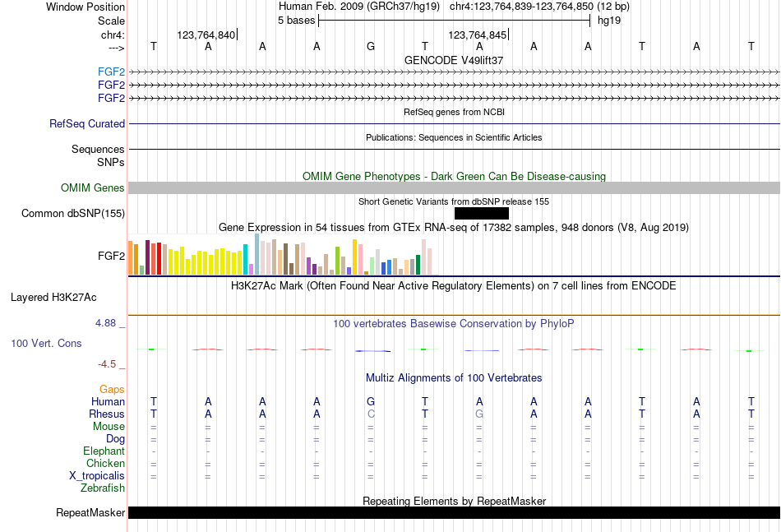Open the GTEx Gene Expression track title
The height and width of the screenshot is (532, 781).
pos(454,228)
